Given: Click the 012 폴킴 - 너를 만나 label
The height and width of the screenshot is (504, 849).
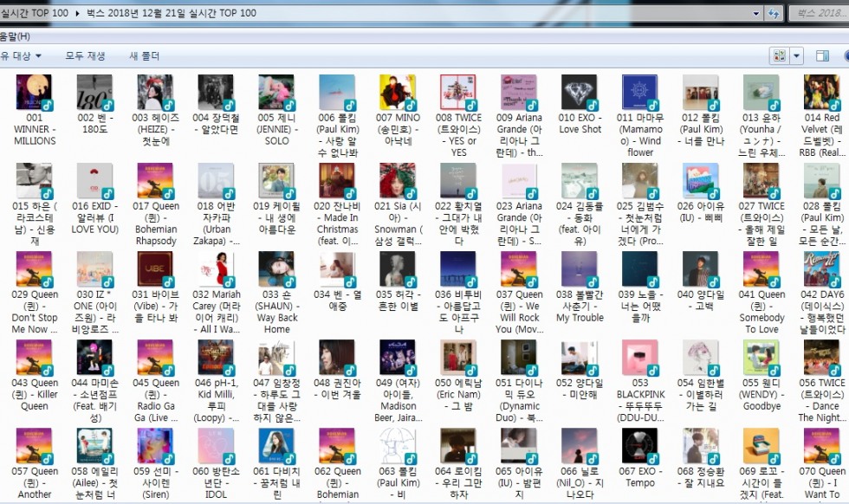Looking at the screenshot, I should pos(701,129).
